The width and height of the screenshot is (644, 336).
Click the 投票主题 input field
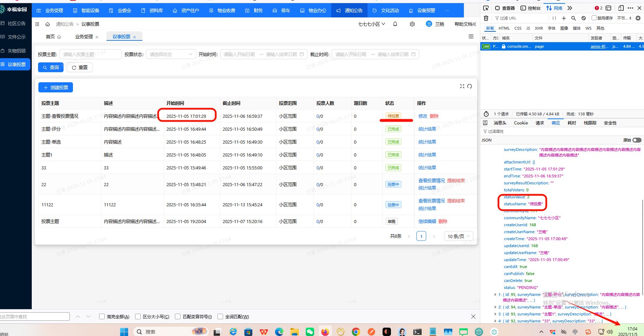[90, 54]
